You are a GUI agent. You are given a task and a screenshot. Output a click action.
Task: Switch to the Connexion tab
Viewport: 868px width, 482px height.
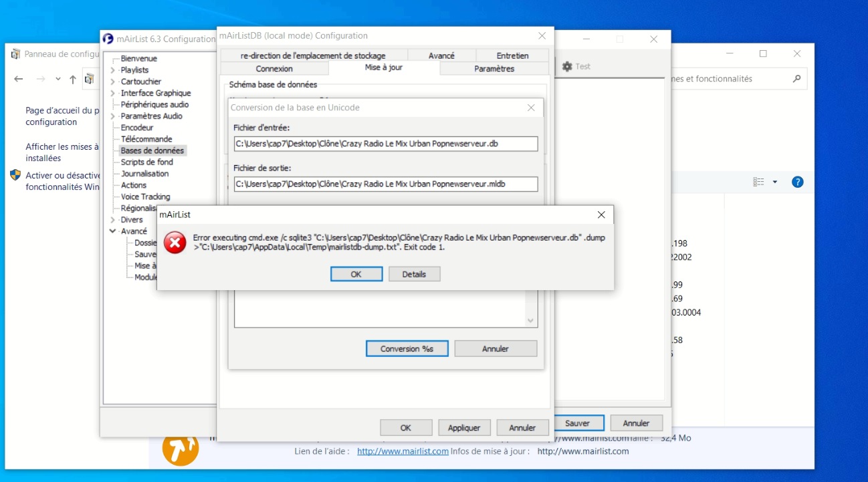pos(274,69)
